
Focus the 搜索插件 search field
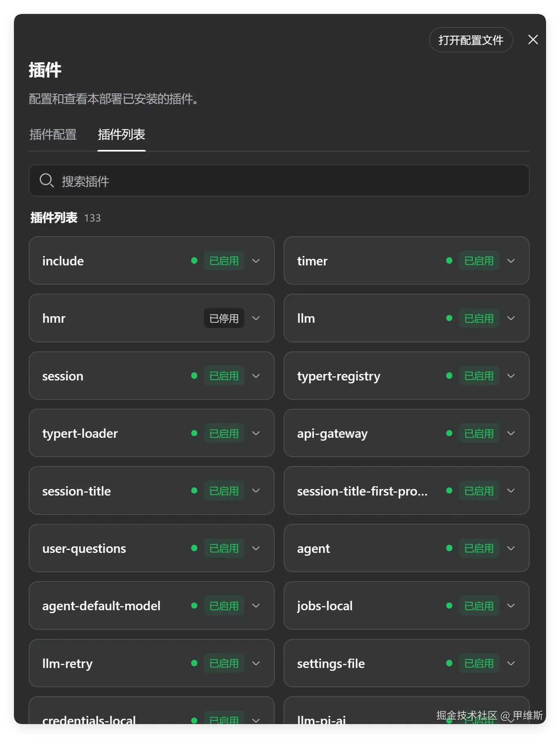pos(279,181)
